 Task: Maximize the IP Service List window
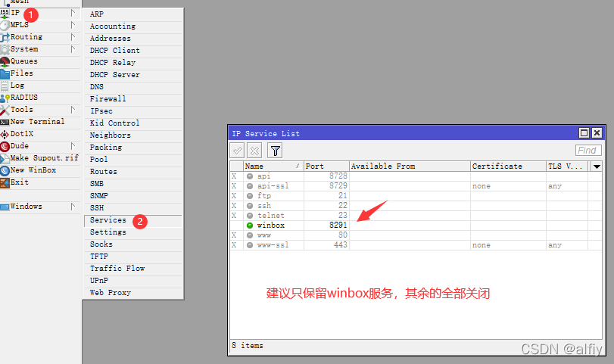coord(584,133)
